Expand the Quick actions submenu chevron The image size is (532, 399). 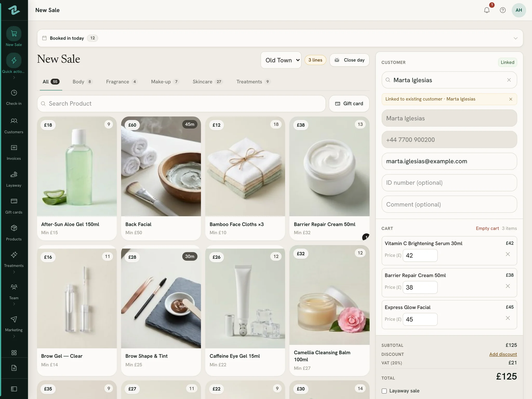[x=14, y=77]
